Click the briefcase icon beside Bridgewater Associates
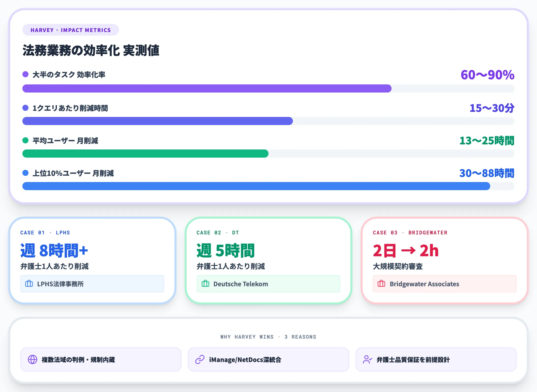Screen dimensions: 537x392 click(x=381, y=283)
